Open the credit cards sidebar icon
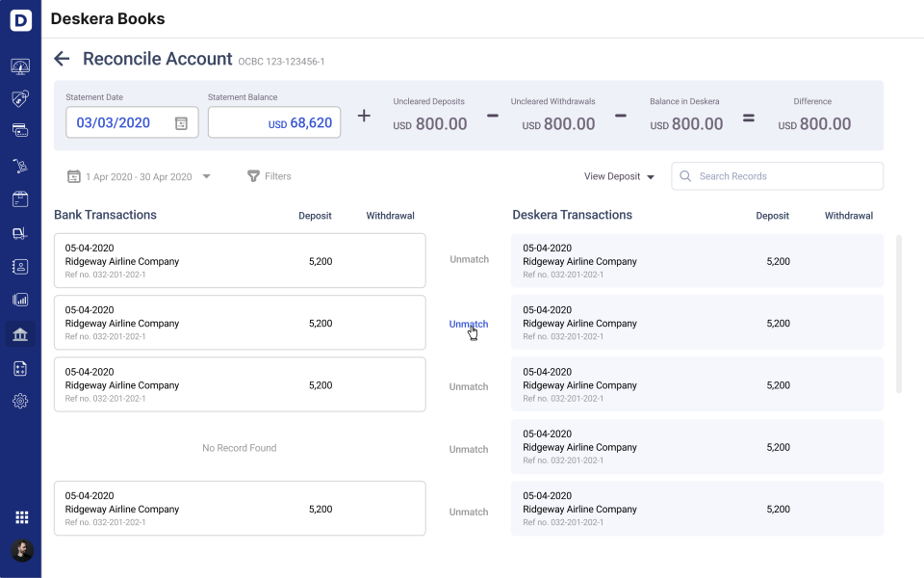This screenshot has width=924, height=578. (20, 131)
